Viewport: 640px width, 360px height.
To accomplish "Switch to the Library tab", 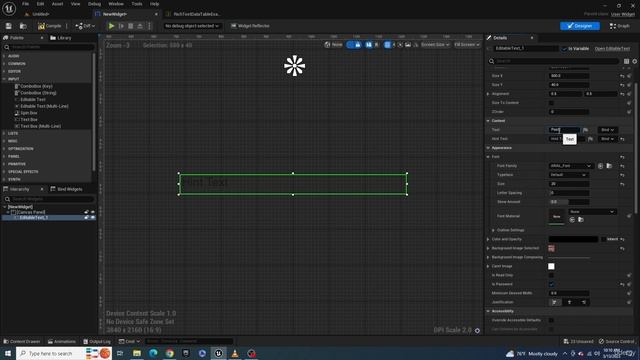I will [x=61, y=38].
